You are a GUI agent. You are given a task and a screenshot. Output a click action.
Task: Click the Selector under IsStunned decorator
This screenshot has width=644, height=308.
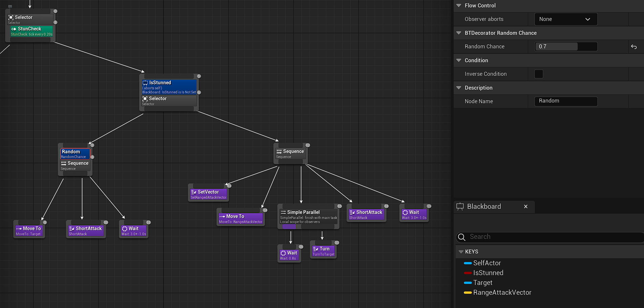click(x=169, y=101)
